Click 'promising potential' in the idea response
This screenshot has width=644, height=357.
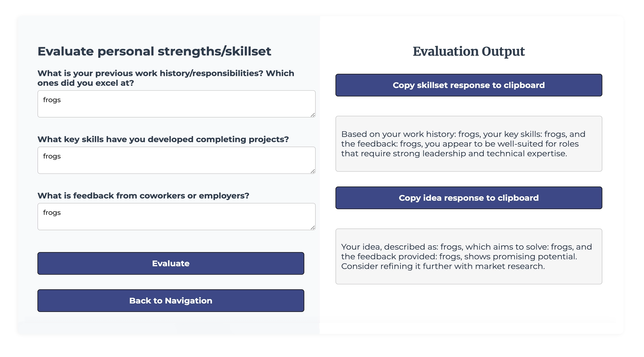coord(534,257)
